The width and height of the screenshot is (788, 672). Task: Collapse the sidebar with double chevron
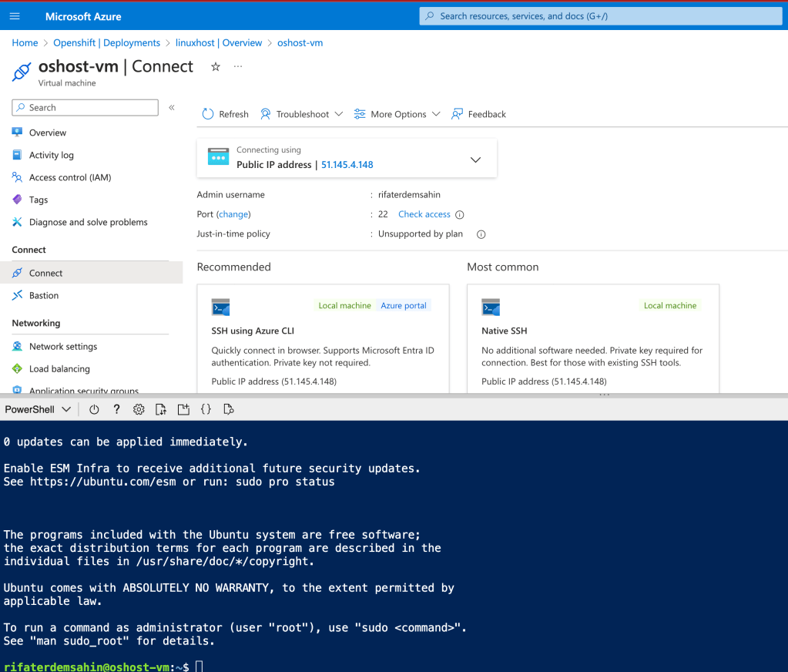pyautogui.click(x=172, y=108)
